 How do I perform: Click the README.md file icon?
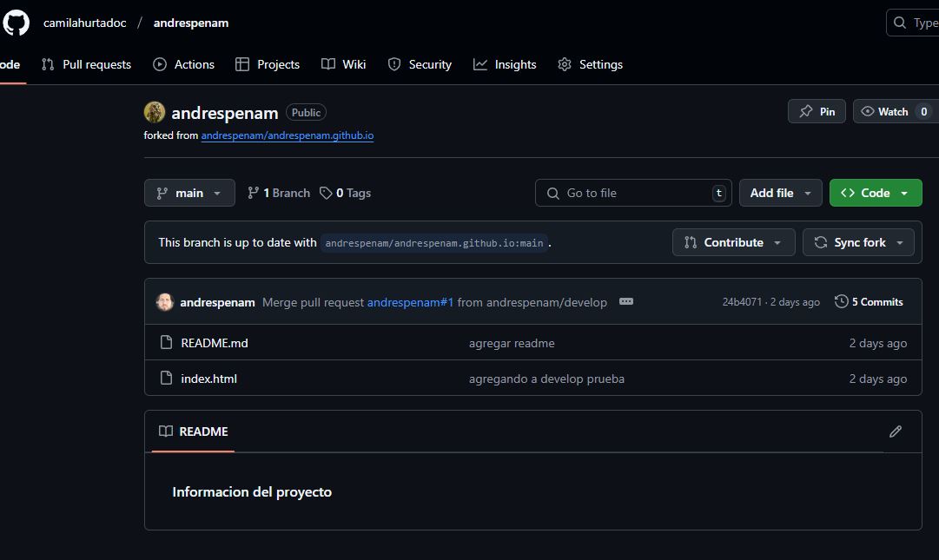[x=166, y=342]
